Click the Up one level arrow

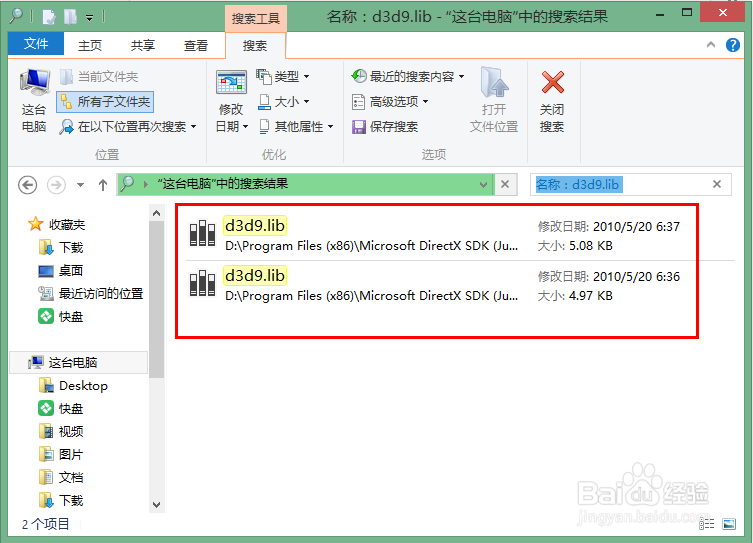[x=103, y=185]
